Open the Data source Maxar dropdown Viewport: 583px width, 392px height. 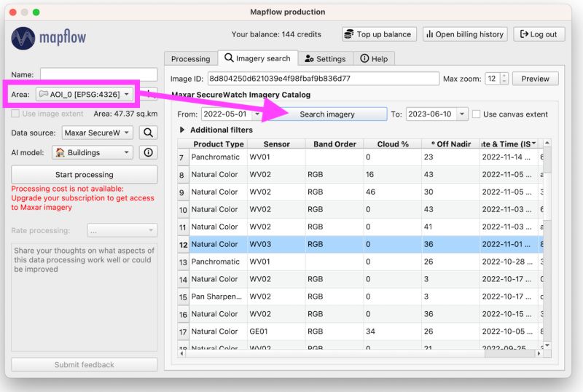pyautogui.click(x=98, y=133)
